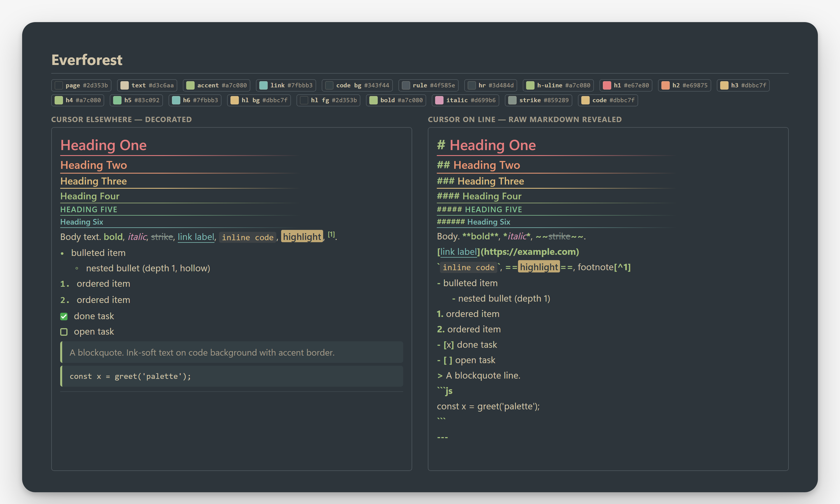Select the link #7fbbb3 swatch chip
Image resolution: width=840 pixels, height=504 pixels.
pyautogui.click(x=286, y=85)
